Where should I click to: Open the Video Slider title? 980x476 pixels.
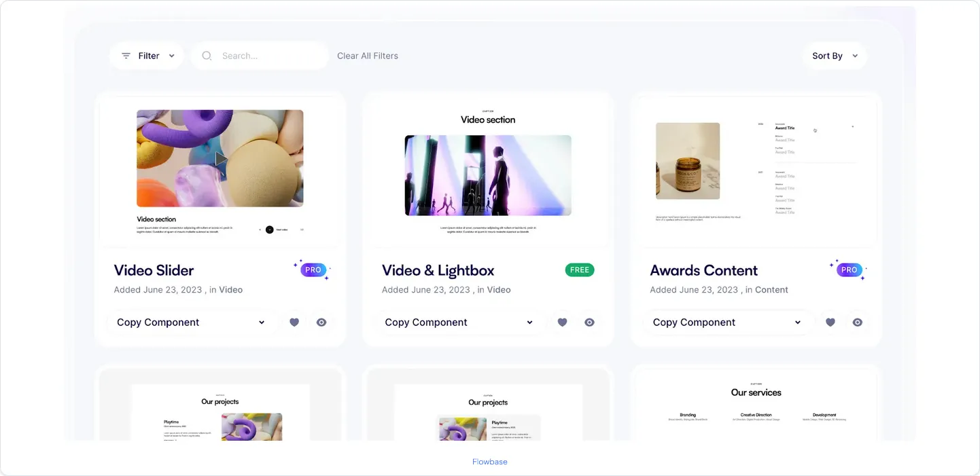pos(154,270)
